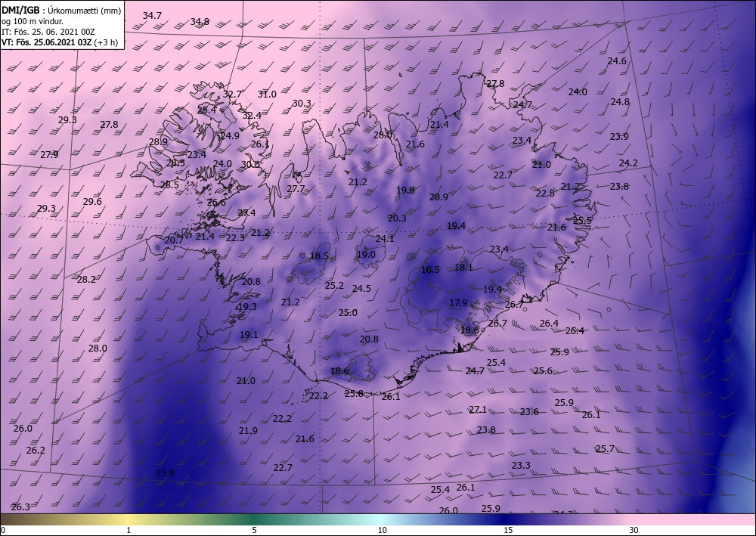Screen dimensions: 756x536
Task: Click the 27.9 value over the ocean
Action: click(x=48, y=155)
